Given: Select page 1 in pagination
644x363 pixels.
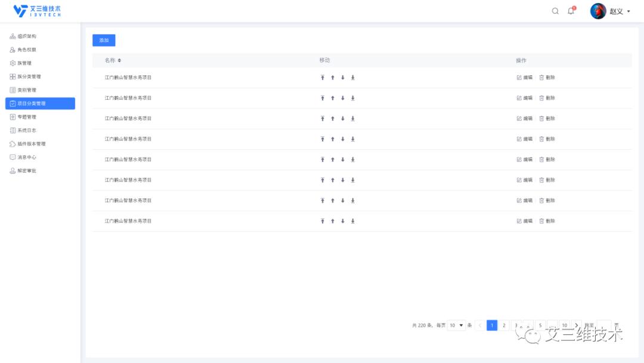Looking at the screenshot, I should (x=492, y=325).
